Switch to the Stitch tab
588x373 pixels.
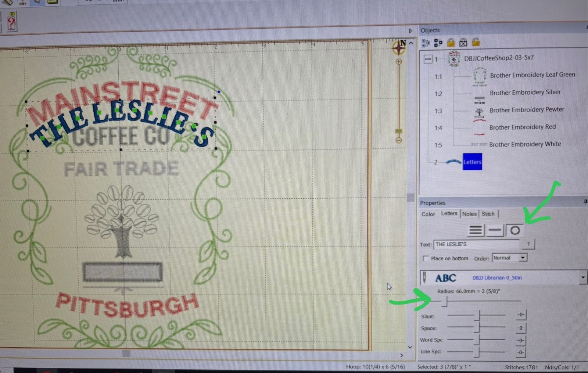tap(488, 214)
